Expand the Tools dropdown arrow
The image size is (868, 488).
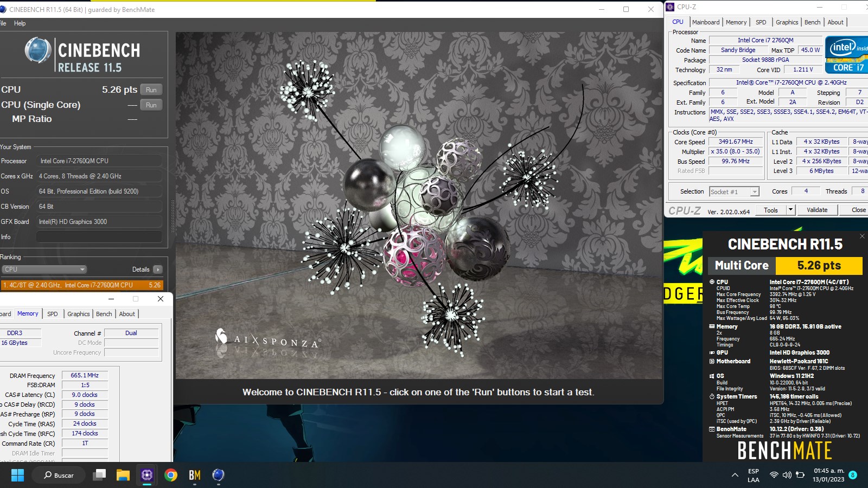point(790,210)
